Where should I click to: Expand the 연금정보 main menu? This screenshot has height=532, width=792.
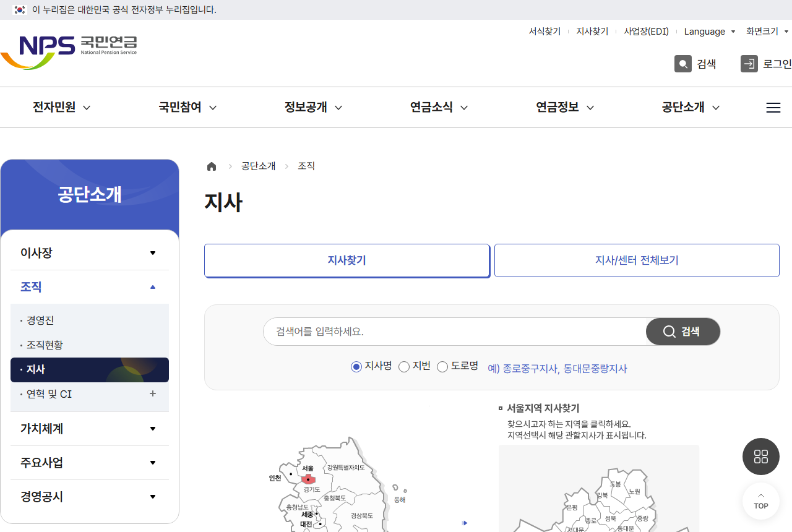565,108
